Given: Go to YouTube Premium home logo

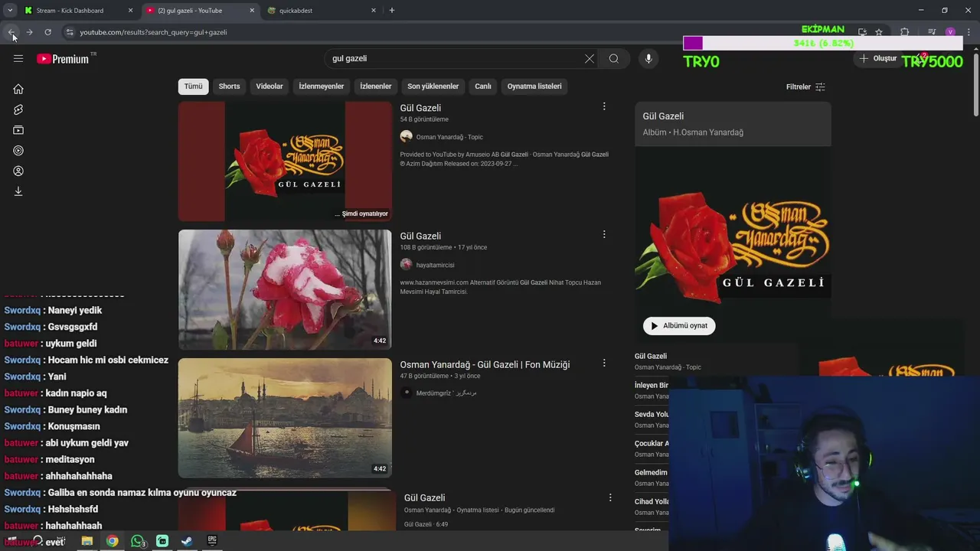Looking at the screenshot, I should click(x=63, y=58).
